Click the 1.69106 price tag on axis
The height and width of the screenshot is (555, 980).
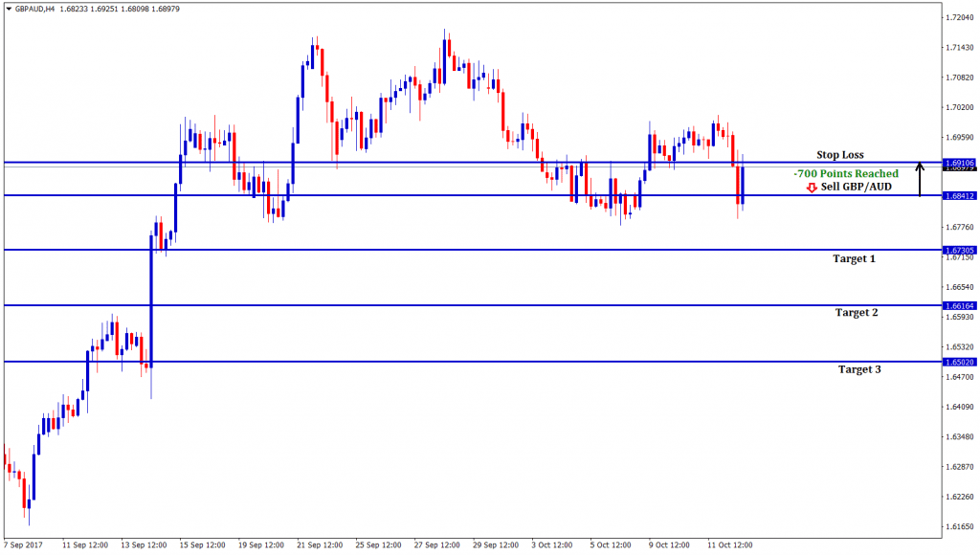[x=960, y=163]
